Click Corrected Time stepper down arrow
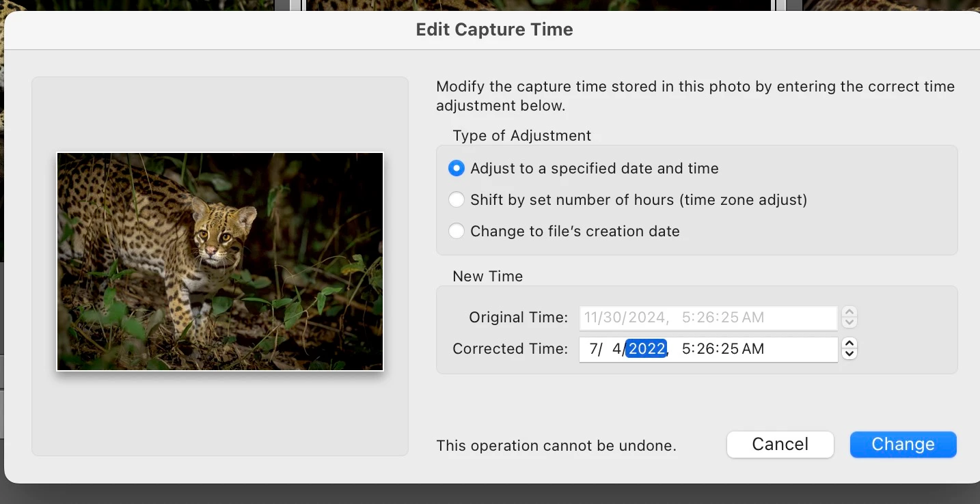 click(x=849, y=354)
